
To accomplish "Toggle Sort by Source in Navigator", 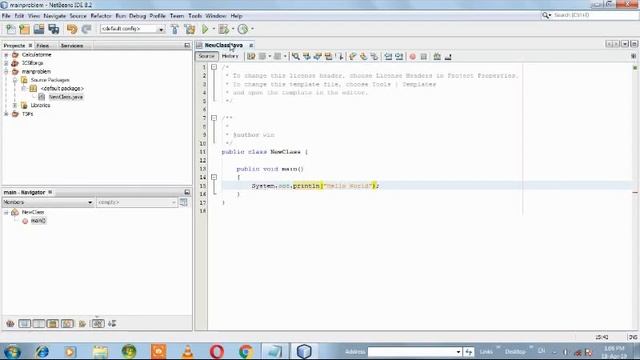I will 112,324.
